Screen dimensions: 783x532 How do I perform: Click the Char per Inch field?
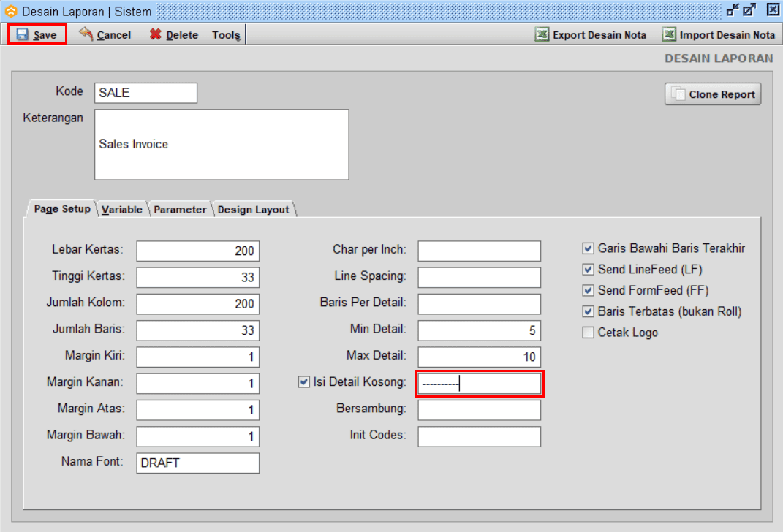480,251
